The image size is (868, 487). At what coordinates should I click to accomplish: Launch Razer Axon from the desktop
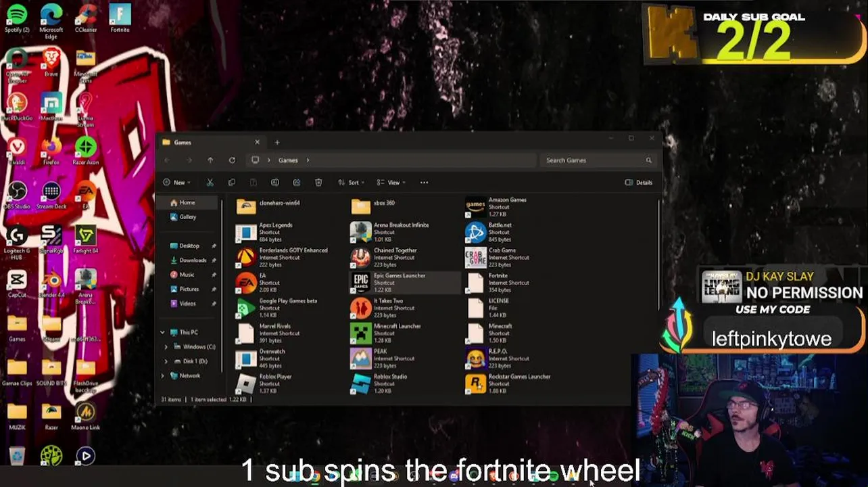pyautogui.click(x=86, y=151)
